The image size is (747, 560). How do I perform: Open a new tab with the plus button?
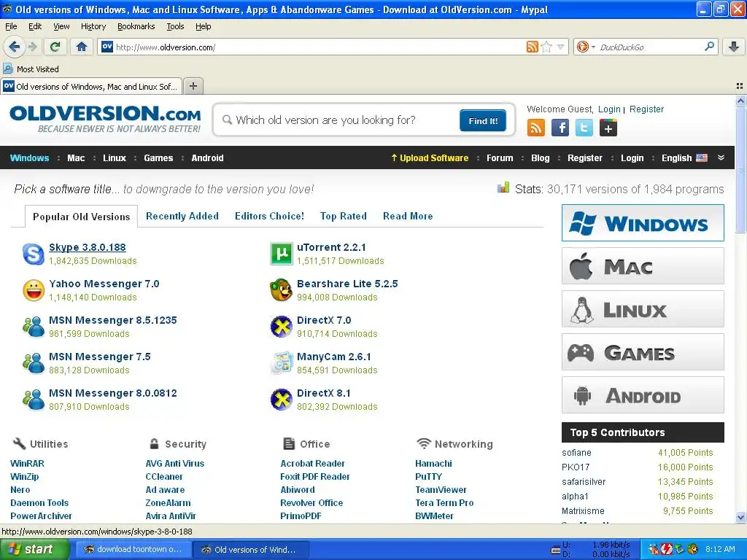(x=193, y=86)
